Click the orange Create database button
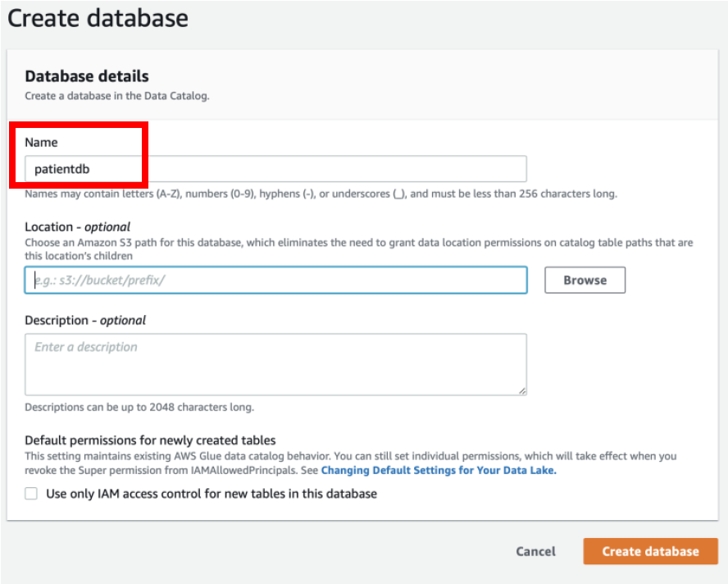Image resolution: width=728 pixels, height=584 pixels. [x=650, y=551]
